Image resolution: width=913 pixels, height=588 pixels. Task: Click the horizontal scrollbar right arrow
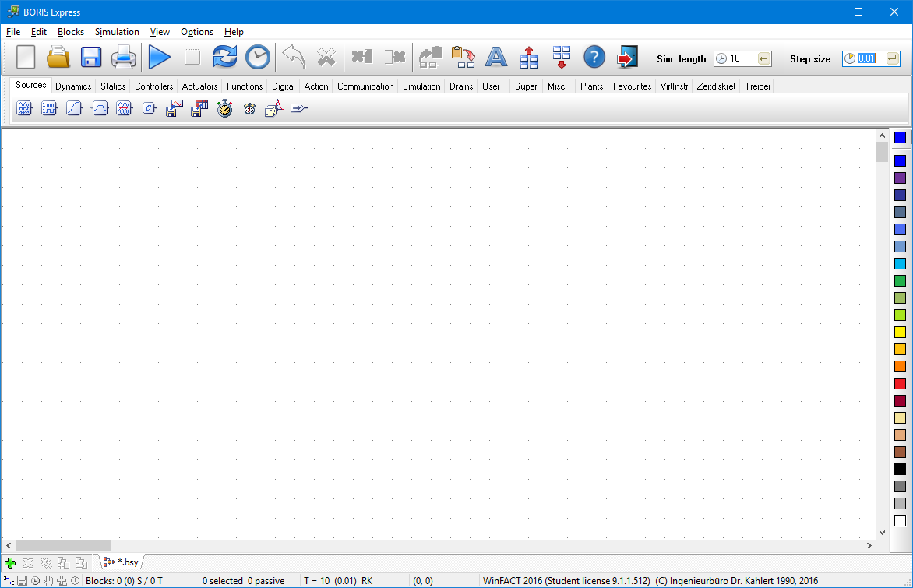point(869,545)
